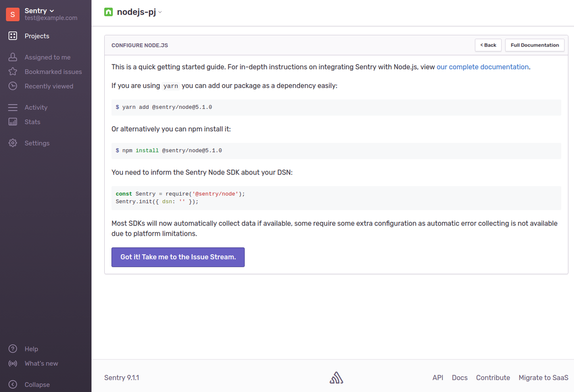Click the Sentry logo in footer
Viewport: 574px width, 392px height.
pyautogui.click(x=336, y=378)
